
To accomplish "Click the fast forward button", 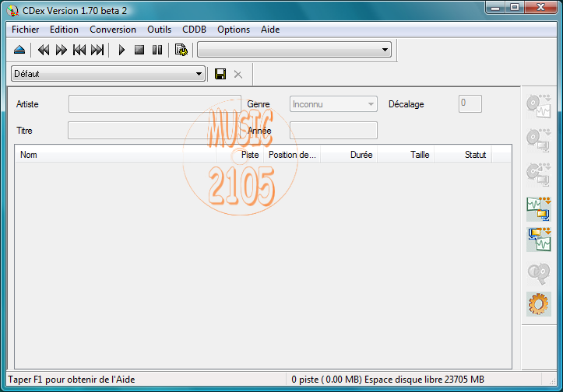I will 62,50.
